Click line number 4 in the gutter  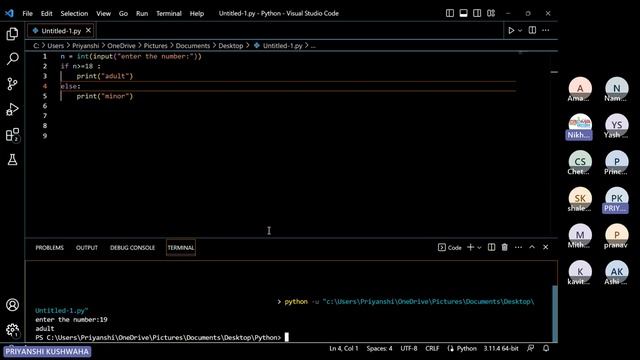pos(45,86)
